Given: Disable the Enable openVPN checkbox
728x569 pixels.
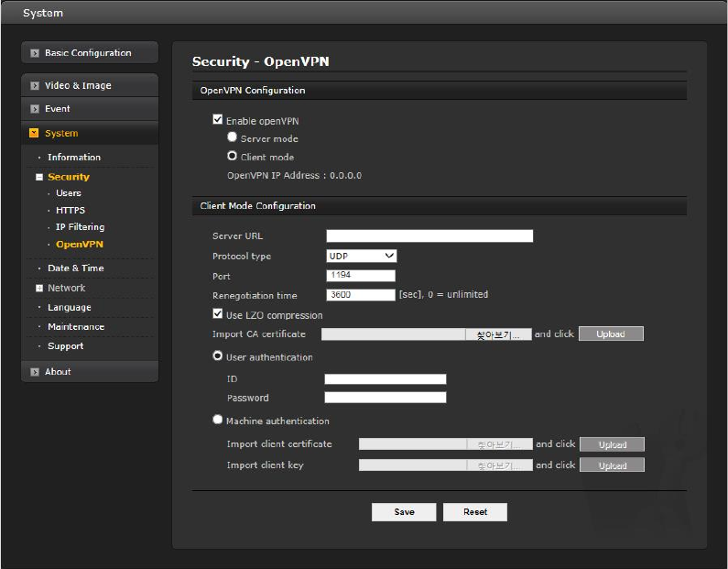Looking at the screenshot, I should click(x=218, y=120).
